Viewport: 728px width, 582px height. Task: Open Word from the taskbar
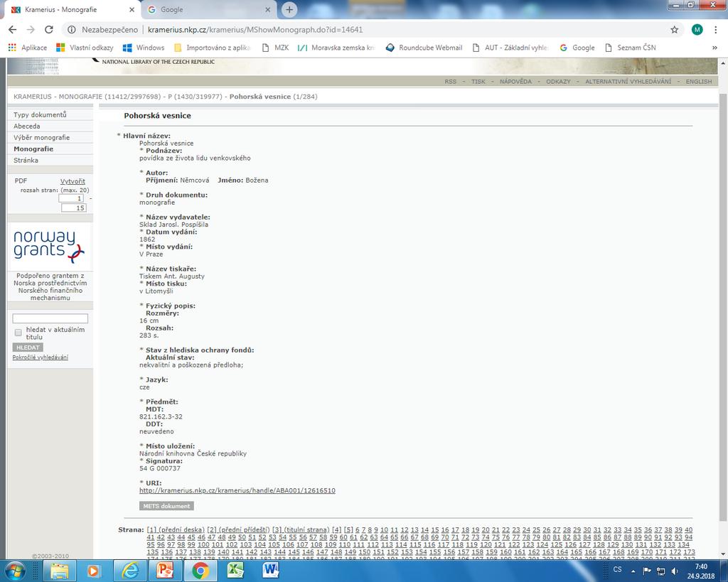271,571
